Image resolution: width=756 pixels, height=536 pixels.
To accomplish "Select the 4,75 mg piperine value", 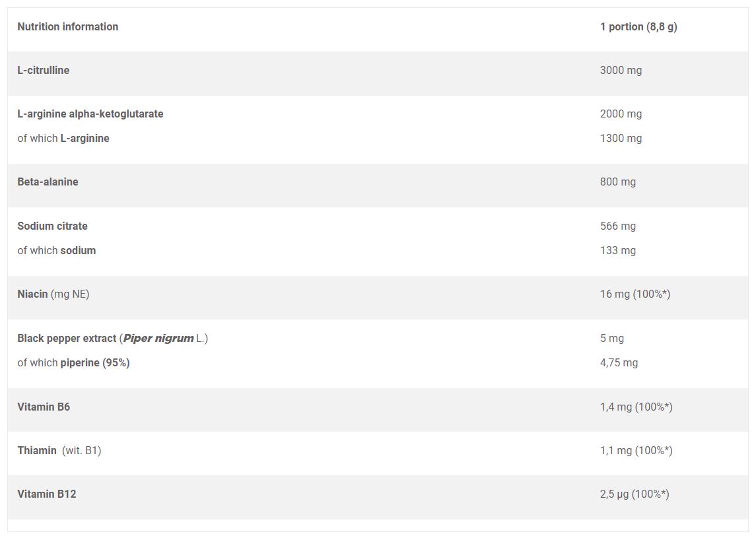I will coord(619,363).
